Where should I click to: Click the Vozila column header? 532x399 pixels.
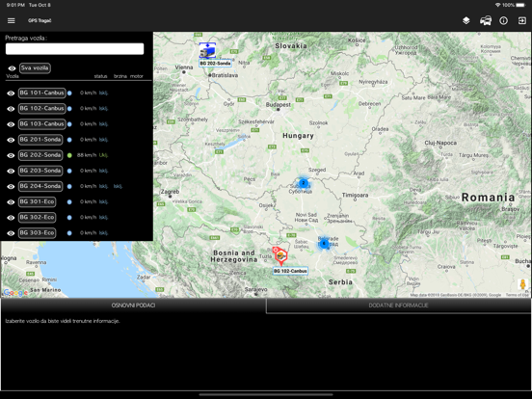click(13, 76)
